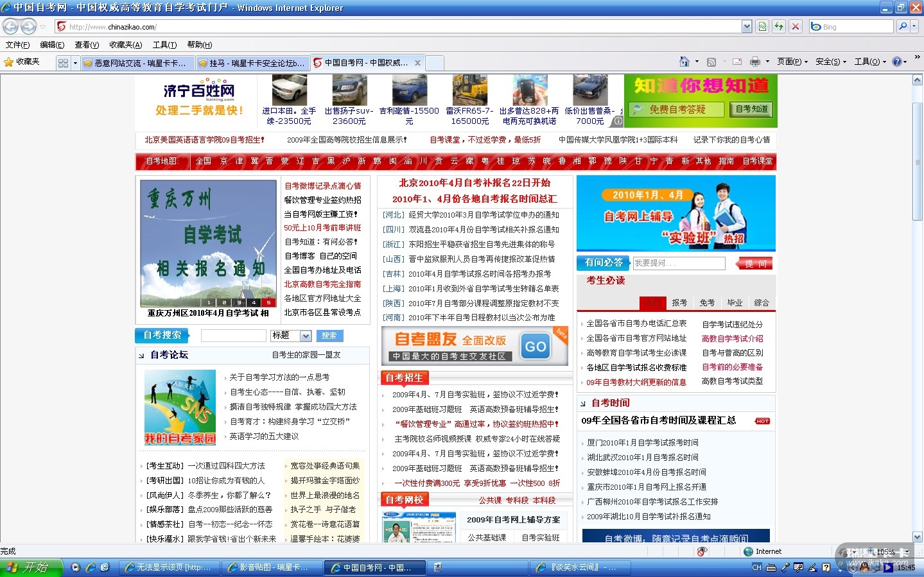Show hidden command bar items chevron
This screenshot has width=924, height=577.
tap(917, 58)
